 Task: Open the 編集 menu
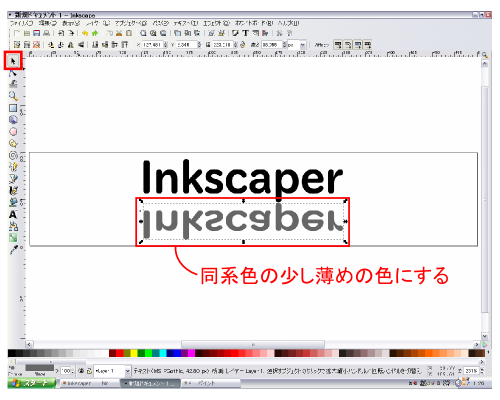click(x=48, y=23)
